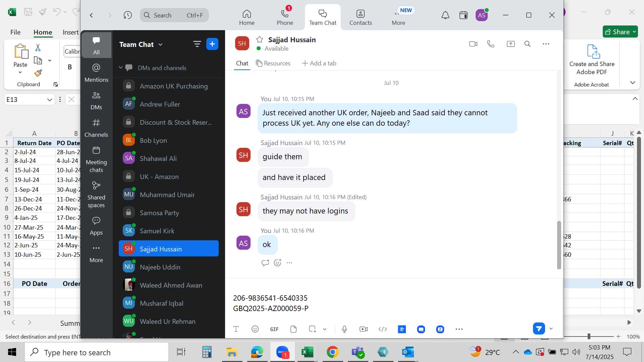Viewport: 644px width, 362px height.
Task: Click the Excel zoom slider handle
Action: 589,336
